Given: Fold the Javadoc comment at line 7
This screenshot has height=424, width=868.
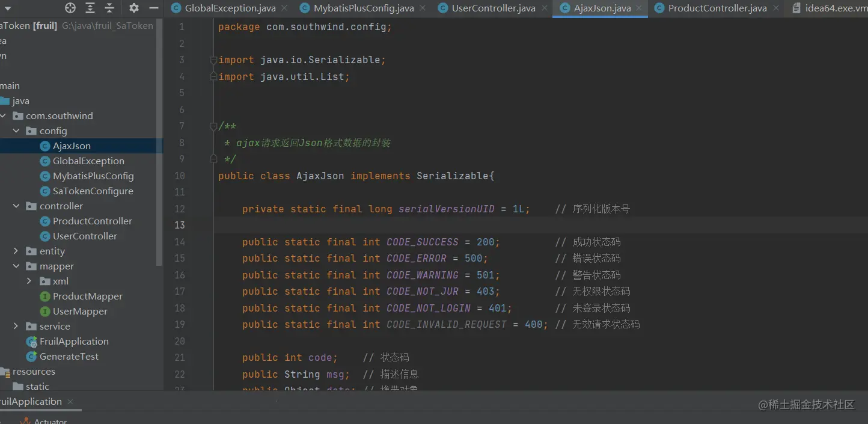Looking at the screenshot, I should point(213,126).
